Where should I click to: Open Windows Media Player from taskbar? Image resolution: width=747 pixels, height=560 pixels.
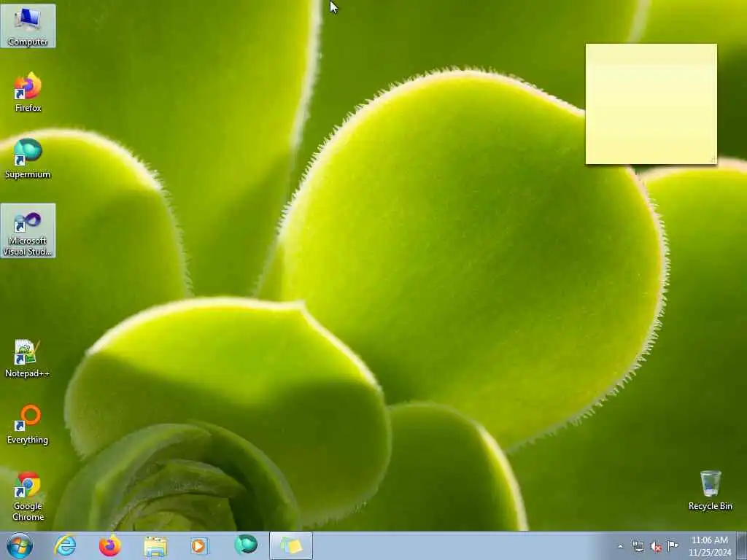[x=200, y=545]
